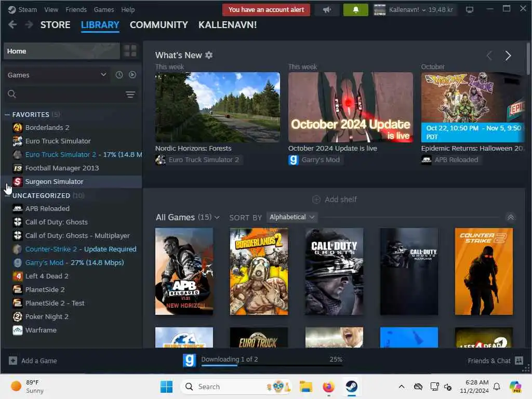This screenshot has height=399, width=532.
Task: Open advanced filters icon next to search
Action: (130, 95)
